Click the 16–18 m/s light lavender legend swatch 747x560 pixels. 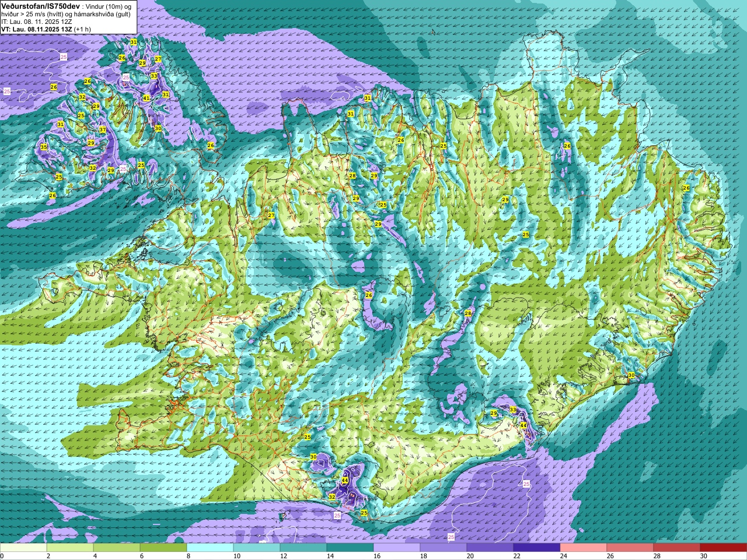(x=397, y=548)
